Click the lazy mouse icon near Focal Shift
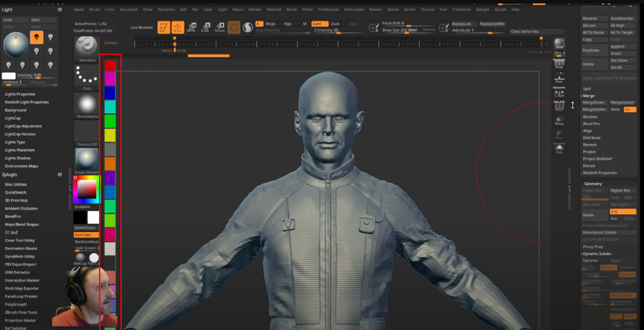Viewport: 644px width, 330px height. pyautogui.click(x=373, y=28)
